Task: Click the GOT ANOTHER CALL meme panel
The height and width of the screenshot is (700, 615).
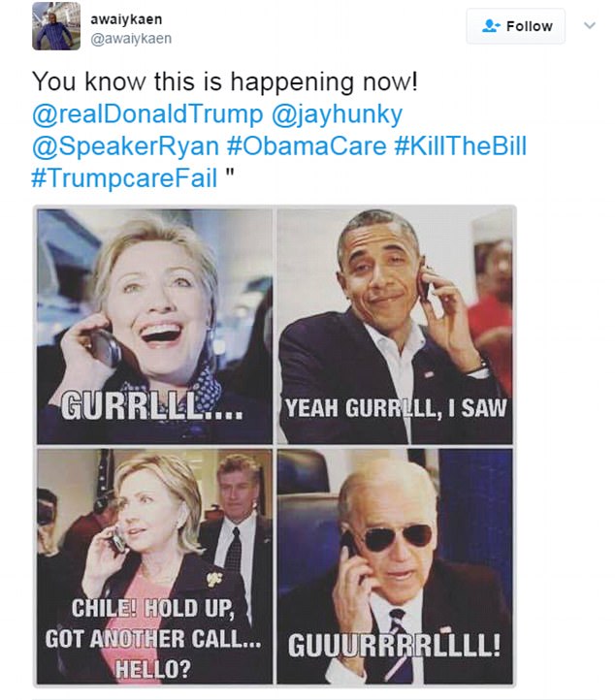Action: tap(154, 566)
